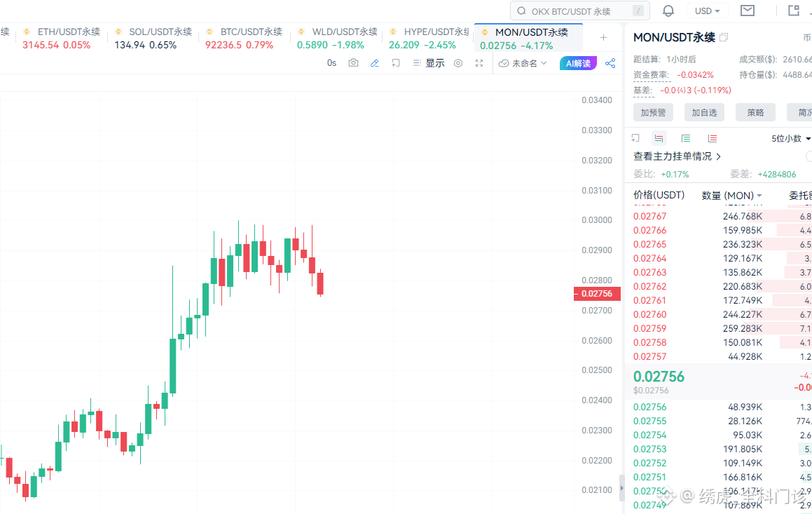Click the share icon beside AI解读
Viewport: 812px width, 514px height.
[x=610, y=63]
